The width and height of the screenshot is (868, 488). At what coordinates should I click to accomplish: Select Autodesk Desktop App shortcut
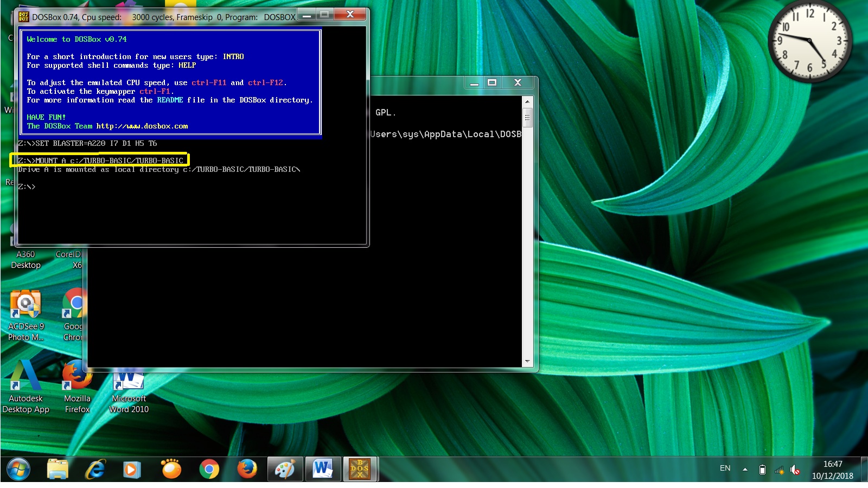[x=25, y=387]
